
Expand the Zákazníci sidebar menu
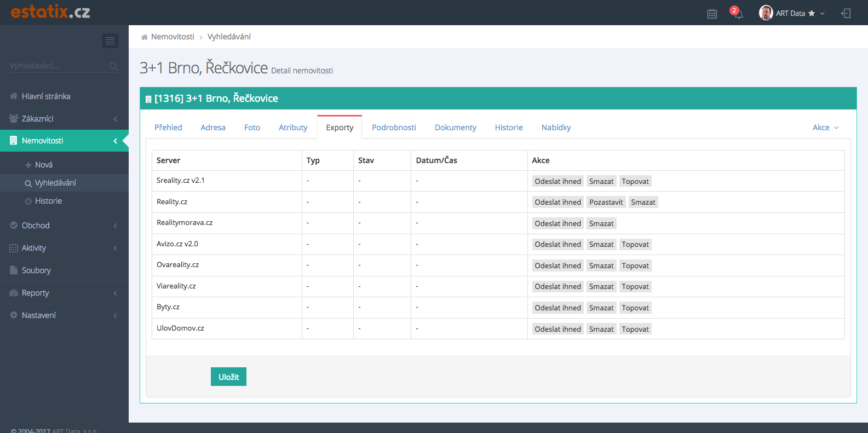[x=64, y=119]
